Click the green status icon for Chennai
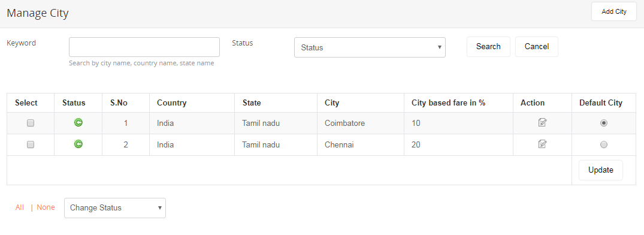644x235 pixels. pyautogui.click(x=78, y=144)
